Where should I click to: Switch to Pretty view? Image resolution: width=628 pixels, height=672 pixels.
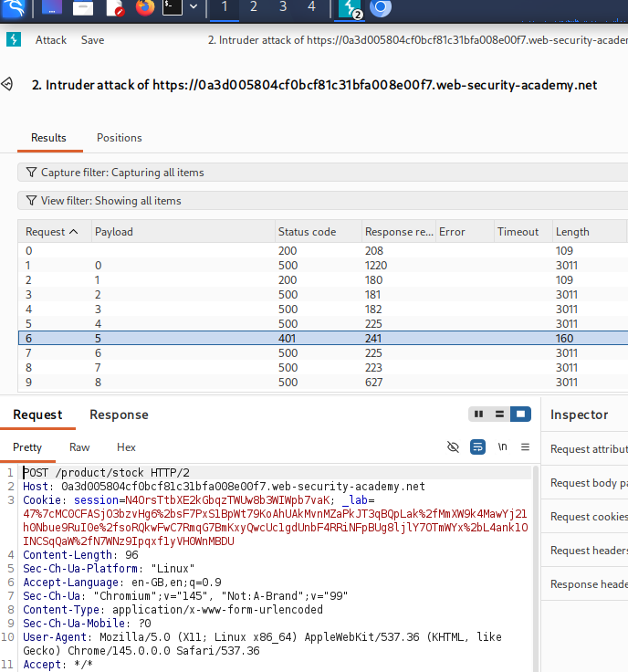point(27,447)
